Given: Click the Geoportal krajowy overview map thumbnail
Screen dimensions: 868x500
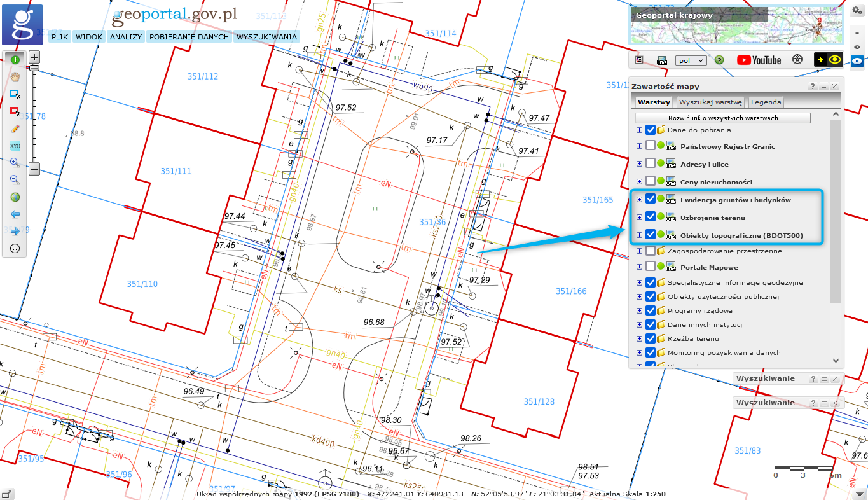Looking at the screenshot, I should point(737,26).
